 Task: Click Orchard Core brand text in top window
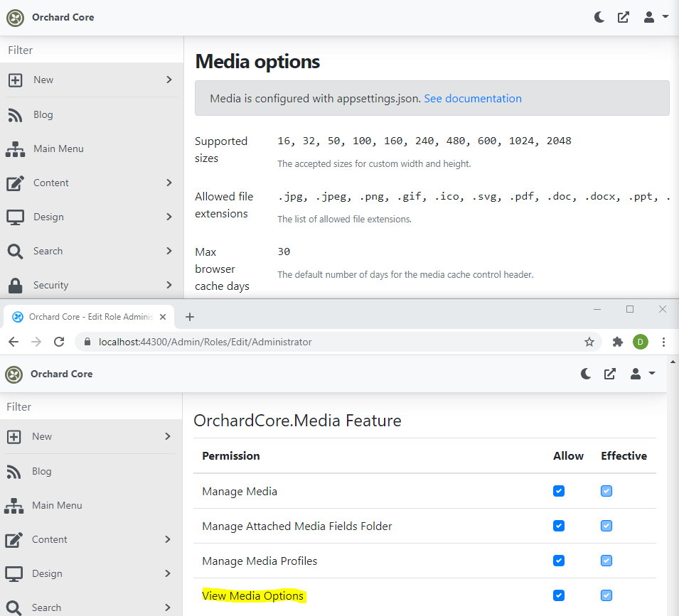(x=63, y=17)
